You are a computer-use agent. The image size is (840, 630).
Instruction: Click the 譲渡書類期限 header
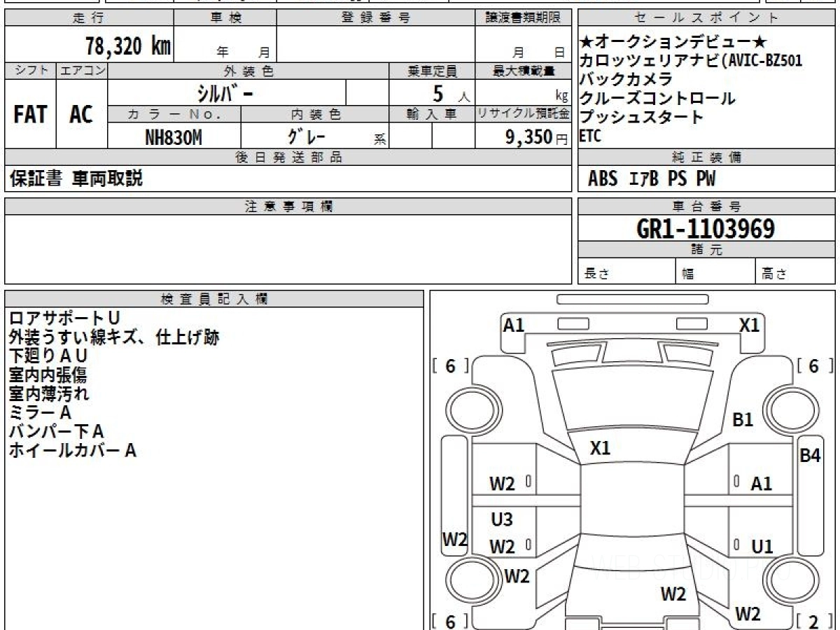pos(523,17)
